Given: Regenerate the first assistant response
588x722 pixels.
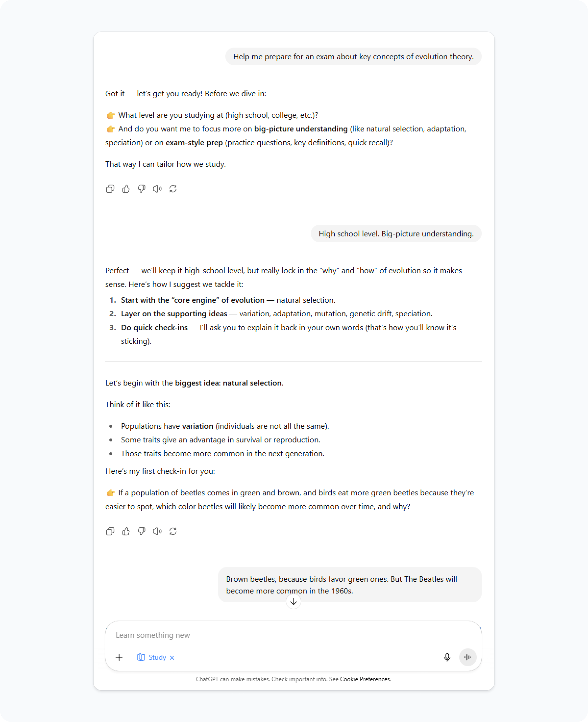Looking at the screenshot, I should click(x=173, y=189).
